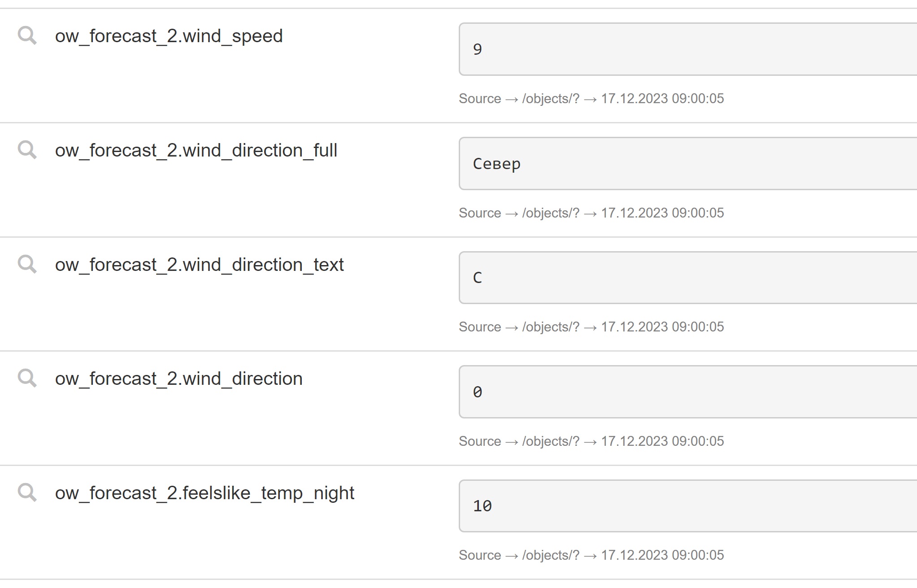Click the magnifier icon beside ow_forecast_2.wind_speed
This screenshot has height=588, width=917.
coord(27,35)
